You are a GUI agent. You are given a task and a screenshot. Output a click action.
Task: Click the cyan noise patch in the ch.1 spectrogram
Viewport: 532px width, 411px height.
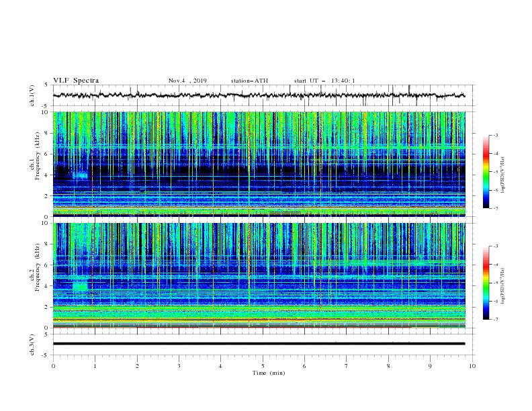coord(81,175)
